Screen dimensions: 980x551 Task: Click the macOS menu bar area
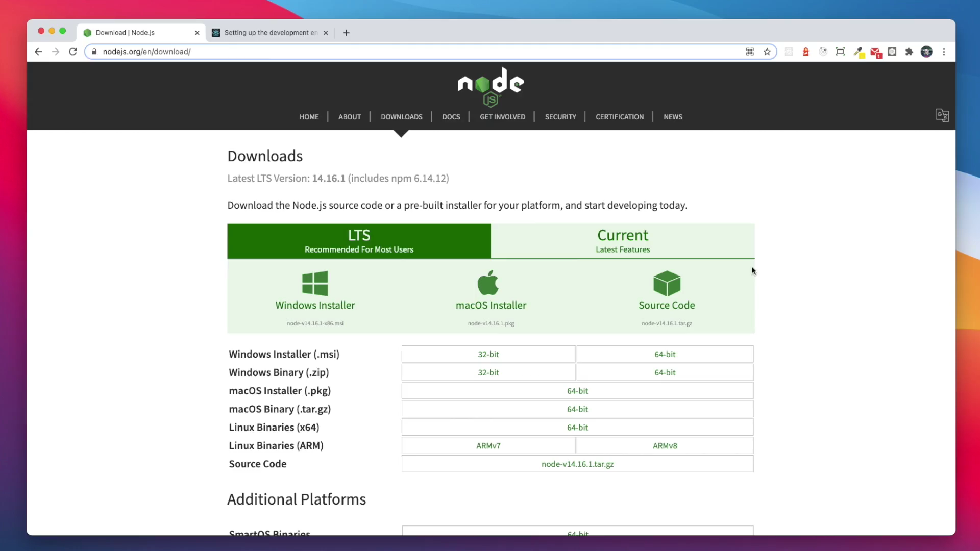coord(490,7)
